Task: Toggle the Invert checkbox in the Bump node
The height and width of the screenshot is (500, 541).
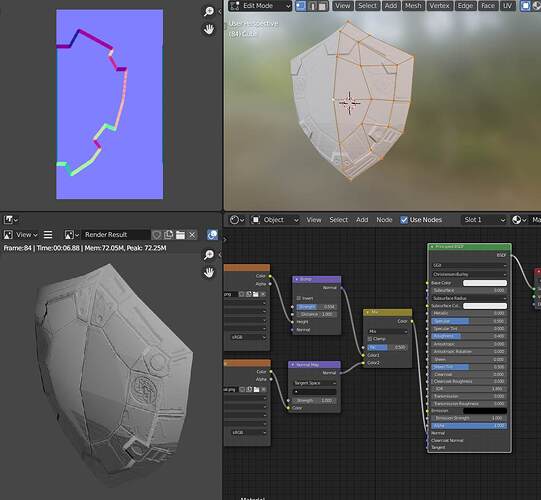Action: [298, 298]
